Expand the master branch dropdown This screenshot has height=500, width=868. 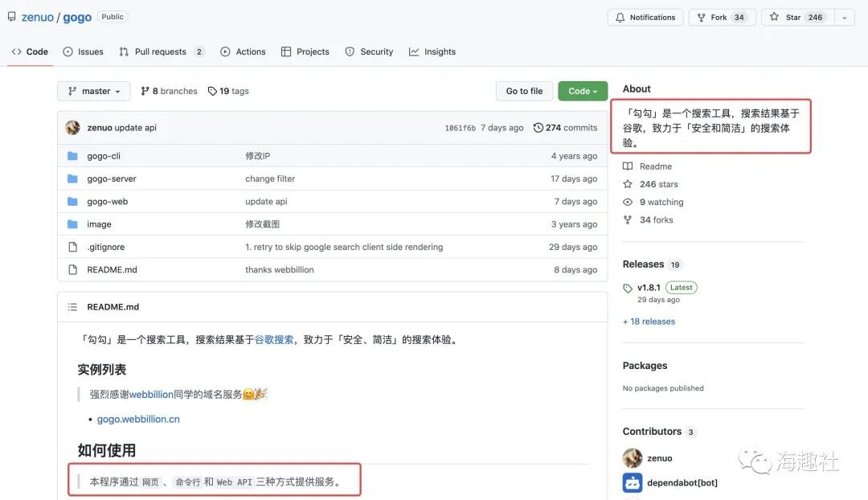coord(93,91)
